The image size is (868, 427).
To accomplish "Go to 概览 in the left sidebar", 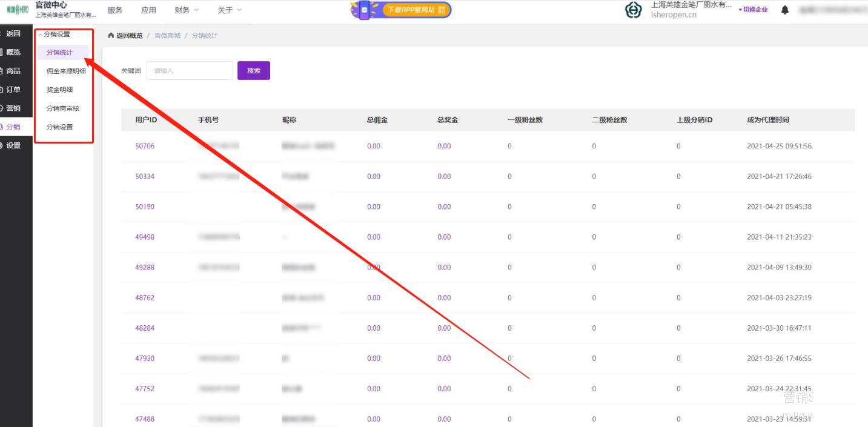I will point(13,52).
